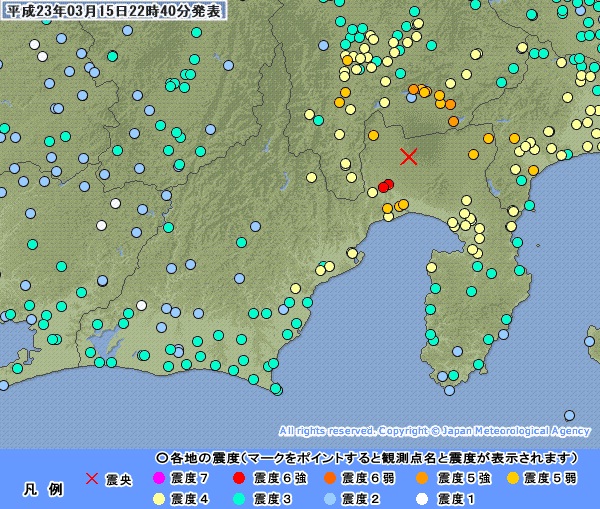Click the 震度5弱 legend circle
Image resolution: width=600 pixels, height=509 pixels.
[512, 478]
